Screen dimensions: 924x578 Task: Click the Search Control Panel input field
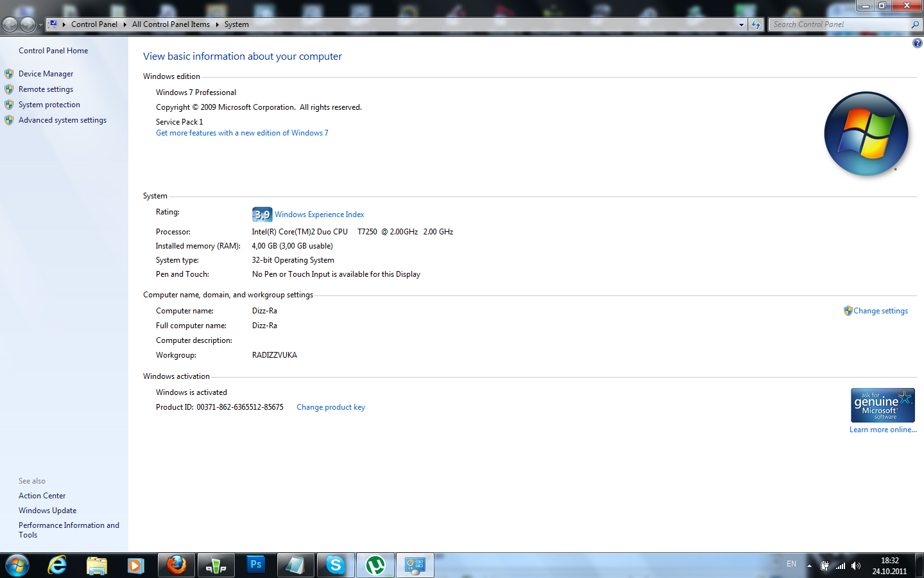839,24
